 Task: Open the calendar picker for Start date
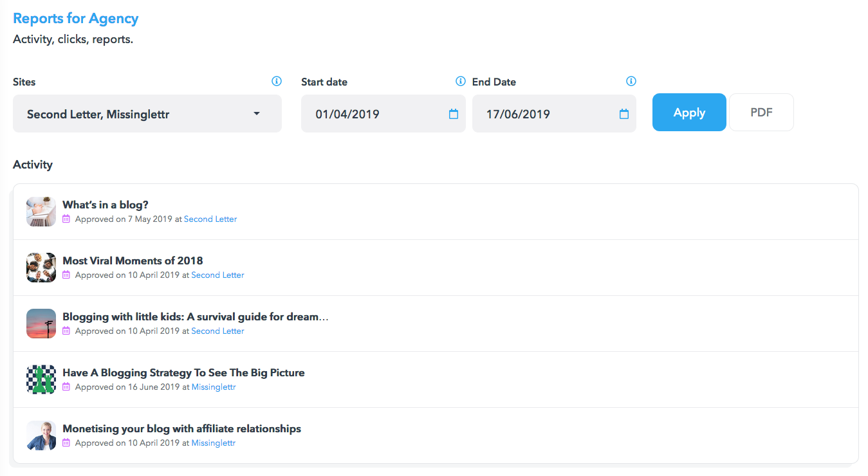(x=454, y=114)
